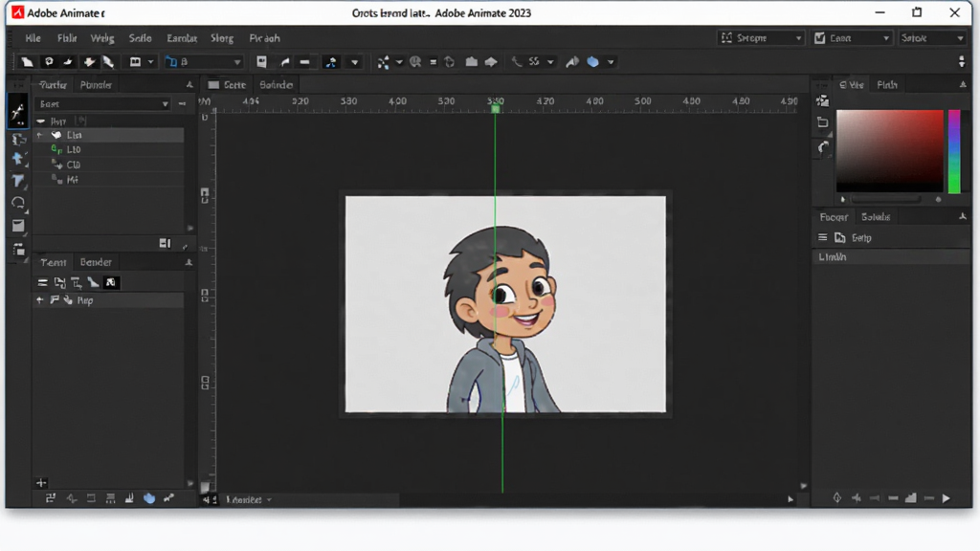Open the Sreepe dropdown in the top right

[x=761, y=38]
